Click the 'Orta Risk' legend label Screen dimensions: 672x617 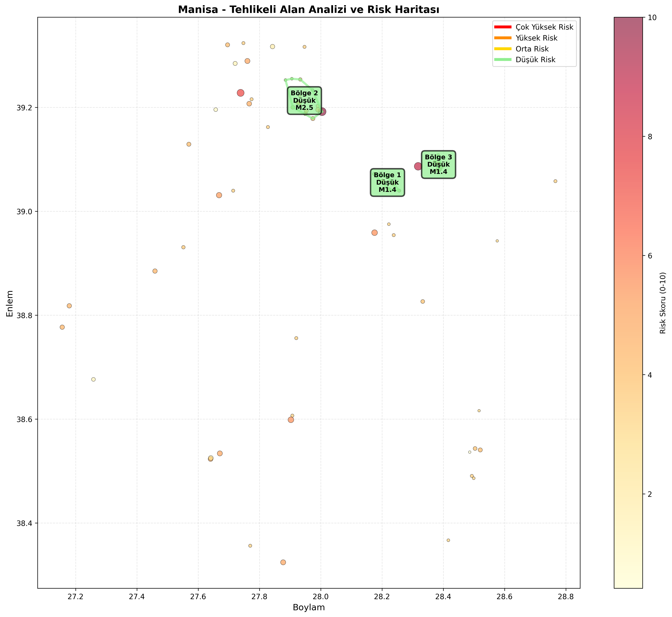[x=532, y=49]
